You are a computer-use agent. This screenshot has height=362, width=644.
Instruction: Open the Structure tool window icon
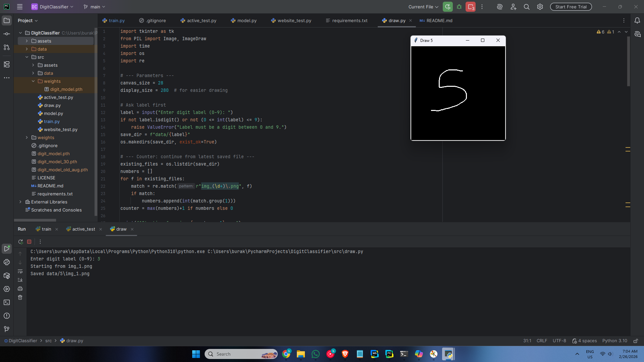pos(7,64)
